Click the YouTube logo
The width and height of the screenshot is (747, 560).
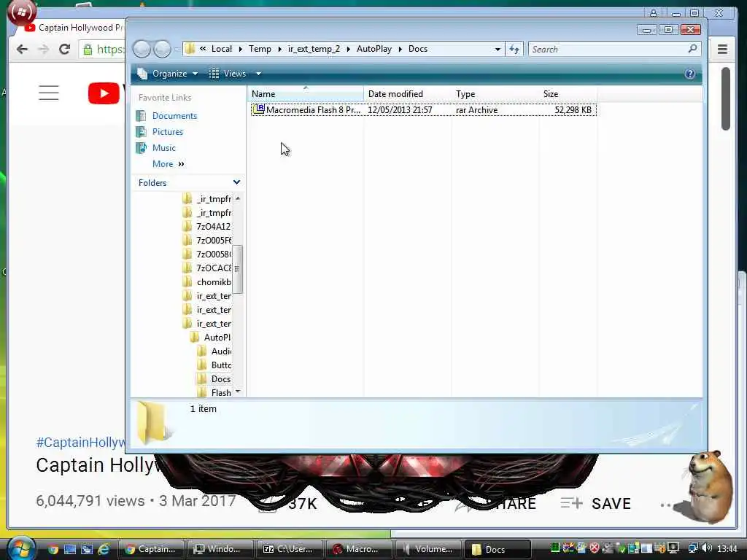click(x=104, y=93)
